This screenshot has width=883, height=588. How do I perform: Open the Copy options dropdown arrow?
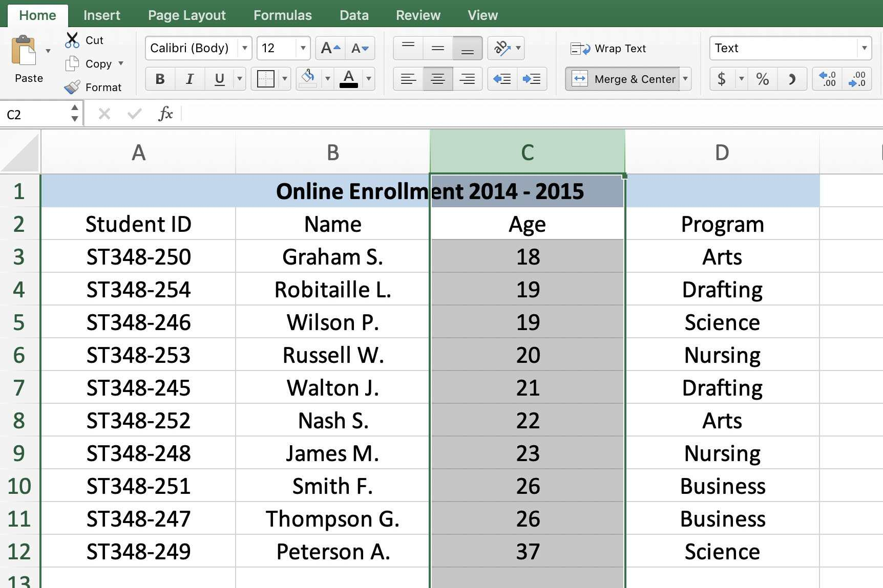tap(121, 63)
